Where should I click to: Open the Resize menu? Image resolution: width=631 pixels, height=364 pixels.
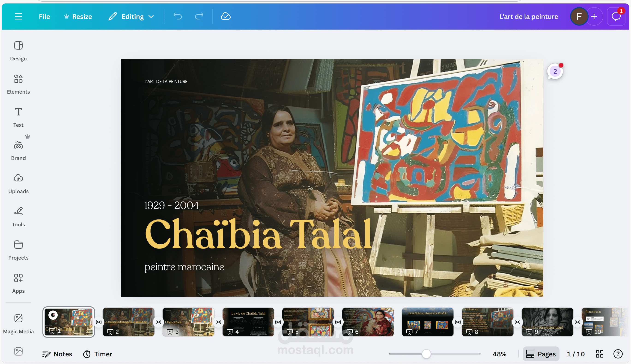[78, 17]
